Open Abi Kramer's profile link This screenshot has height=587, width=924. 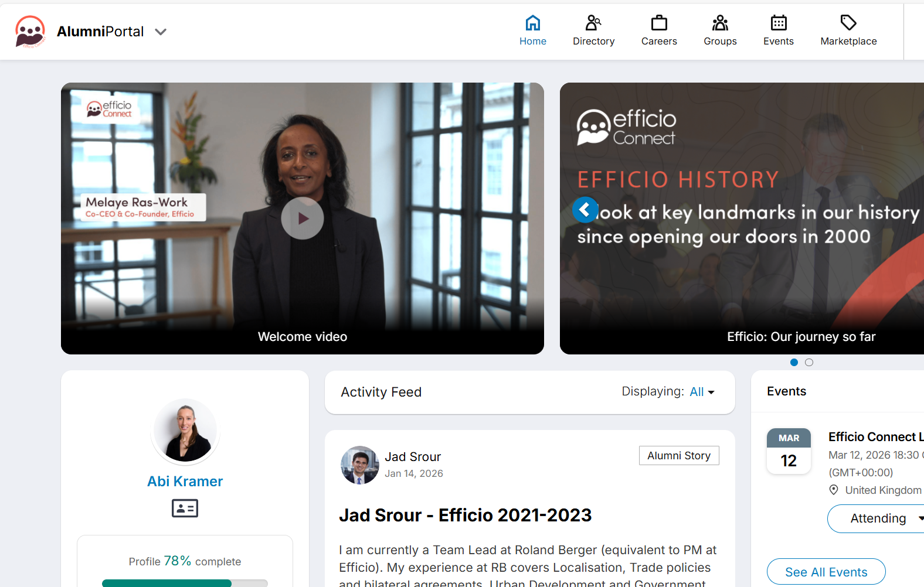(x=185, y=482)
